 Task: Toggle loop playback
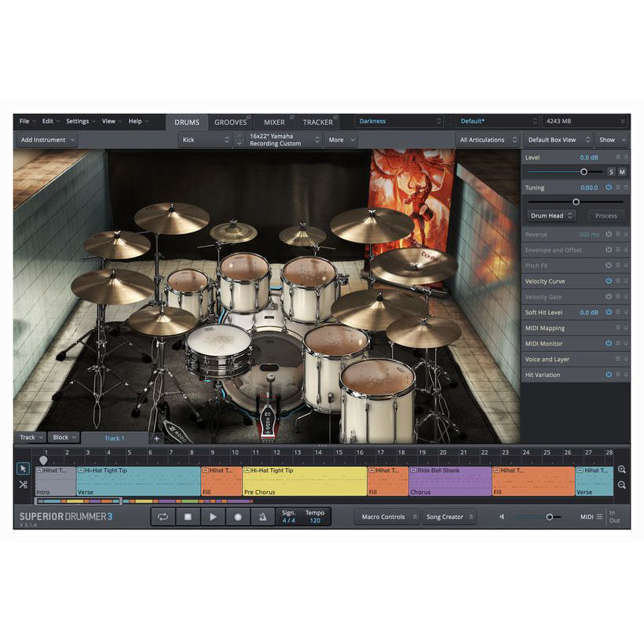click(163, 517)
